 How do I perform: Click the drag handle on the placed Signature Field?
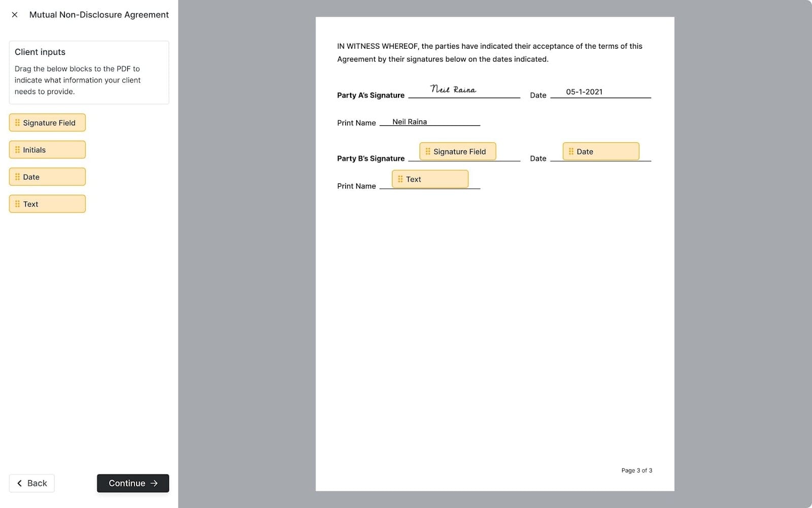point(428,151)
